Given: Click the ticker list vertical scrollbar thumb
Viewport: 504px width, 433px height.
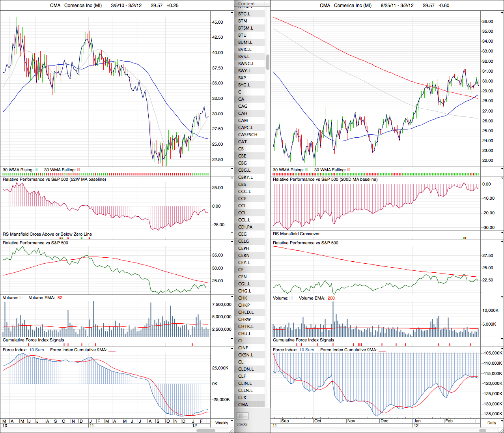Looking at the screenshot, I should (x=268, y=62).
